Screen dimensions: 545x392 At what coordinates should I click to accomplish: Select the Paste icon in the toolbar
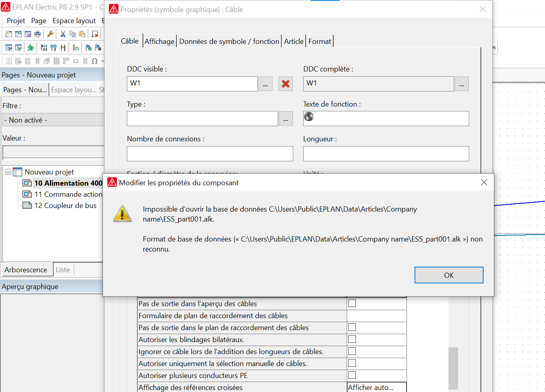tap(82, 34)
